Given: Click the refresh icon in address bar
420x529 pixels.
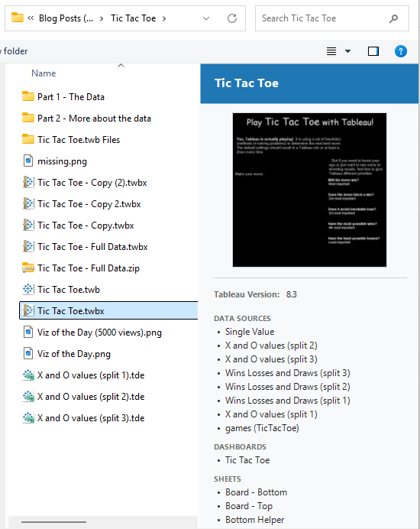Looking at the screenshot, I should point(232,18).
